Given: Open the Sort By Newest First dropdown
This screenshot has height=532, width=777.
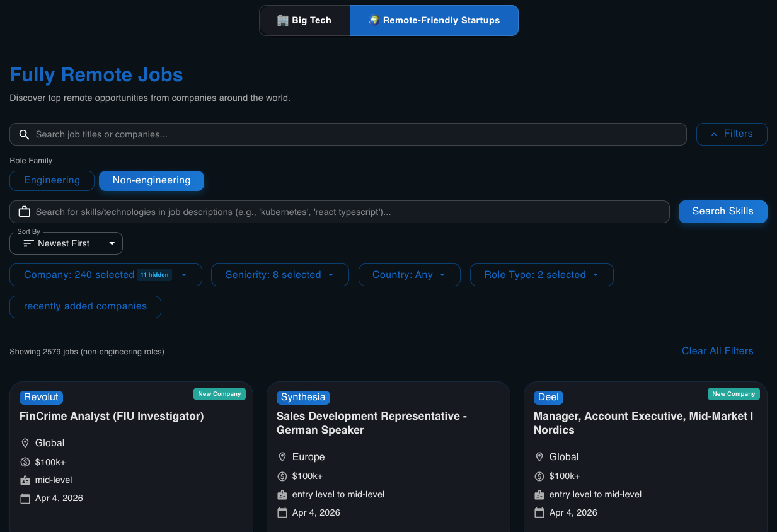Looking at the screenshot, I should [x=66, y=243].
